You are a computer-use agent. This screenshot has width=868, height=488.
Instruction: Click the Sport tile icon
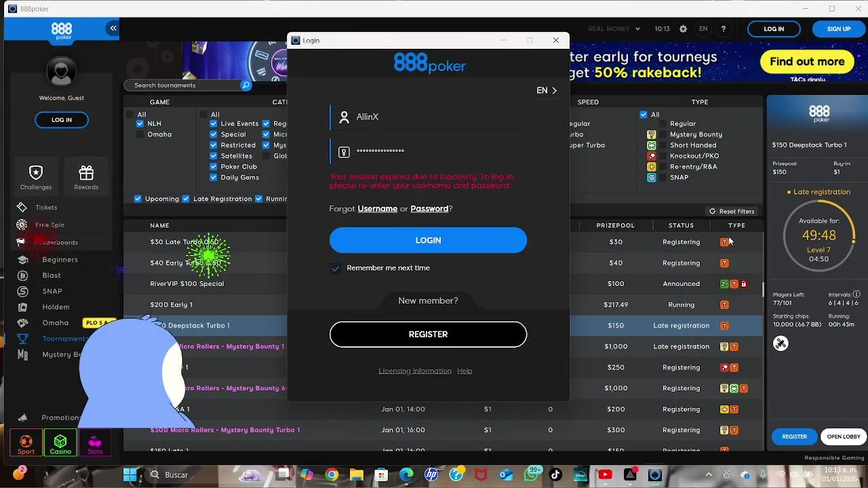pyautogui.click(x=26, y=443)
